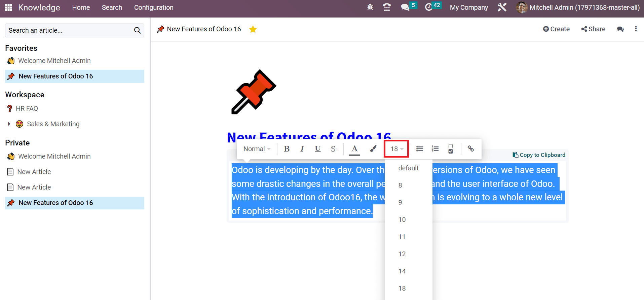Insert checklist
The height and width of the screenshot is (300, 644).
click(451, 149)
